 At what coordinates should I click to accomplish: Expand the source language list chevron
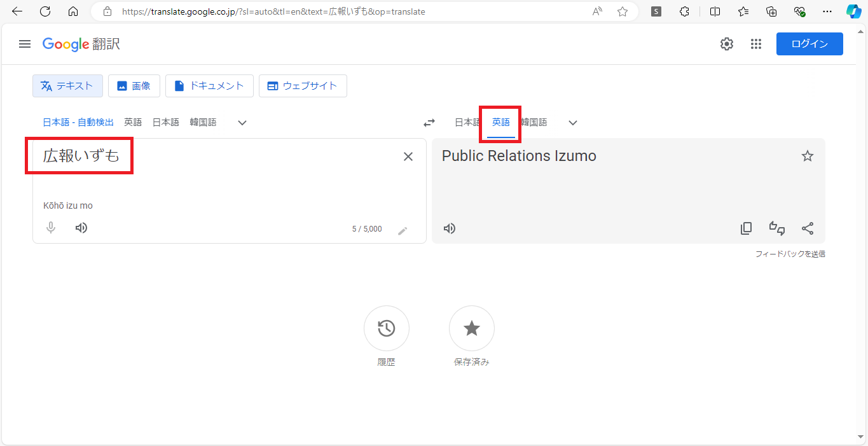[x=242, y=123]
